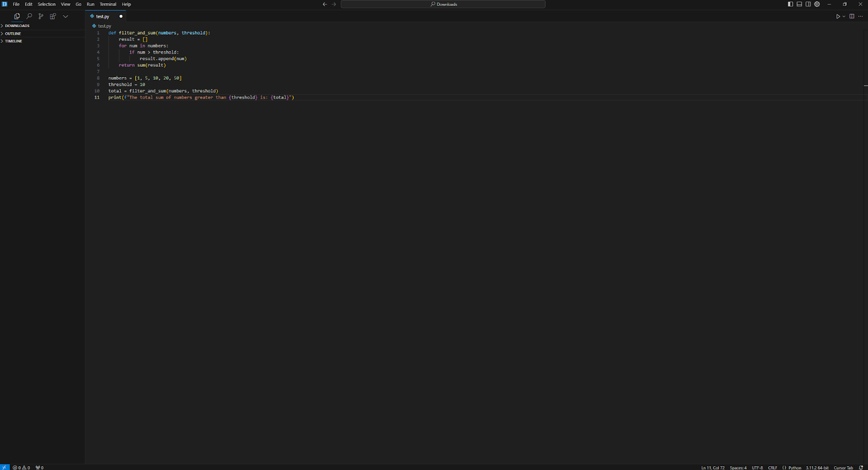Switch to the test.py editor tab

tap(103, 16)
